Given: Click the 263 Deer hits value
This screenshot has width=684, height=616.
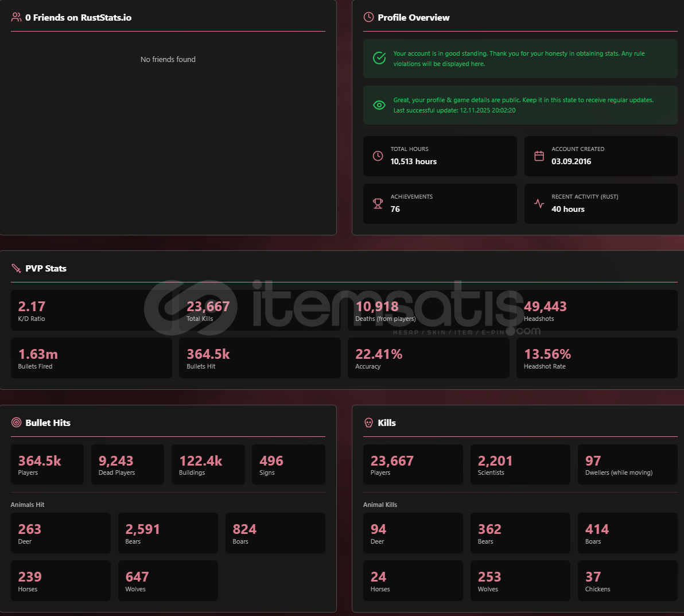Looking at the screenshot, I should click(30, 529).
